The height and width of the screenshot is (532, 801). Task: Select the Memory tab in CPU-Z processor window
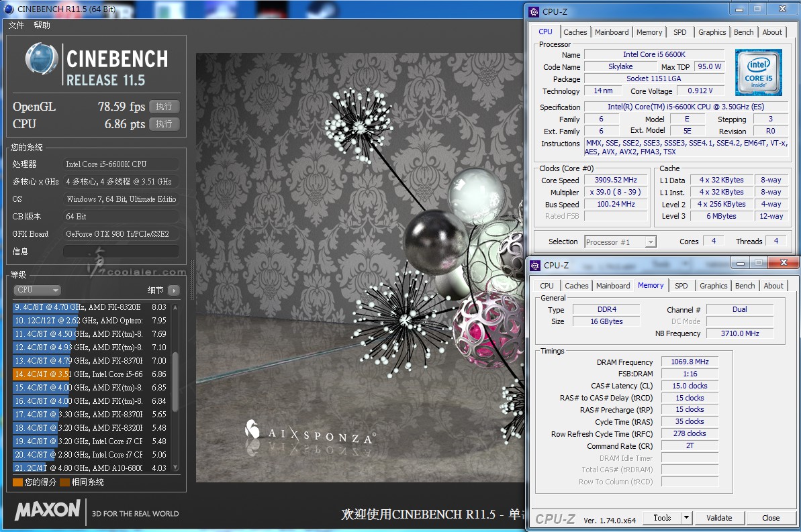pyautogui.click(x=649, y=32)
